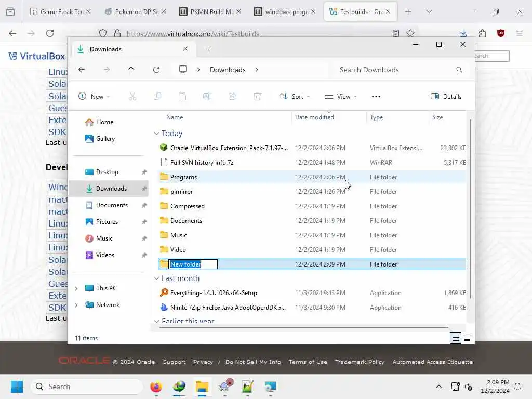The image size is (532, 399).
Task: Refresh the Downloads folder view
Action: coord(156,70)
